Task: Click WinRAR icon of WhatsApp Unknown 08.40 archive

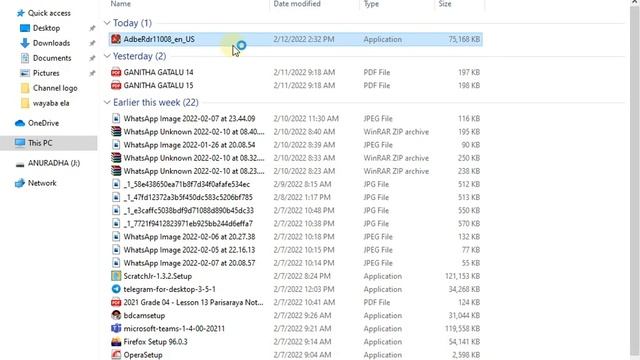Action: click(116, 131)
